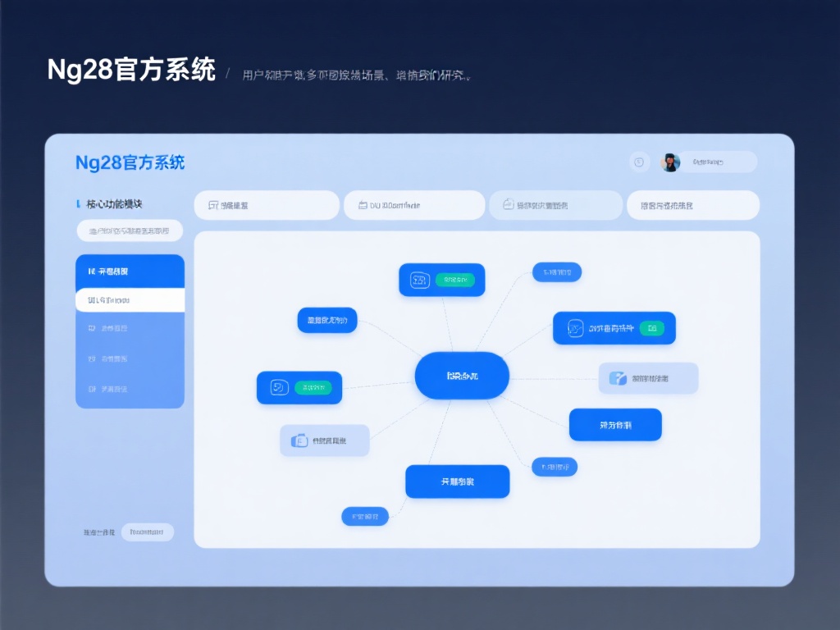Screen dimensions: 840x630
Task: Open the fourth toolbar pill at top right
Action: 692,205
